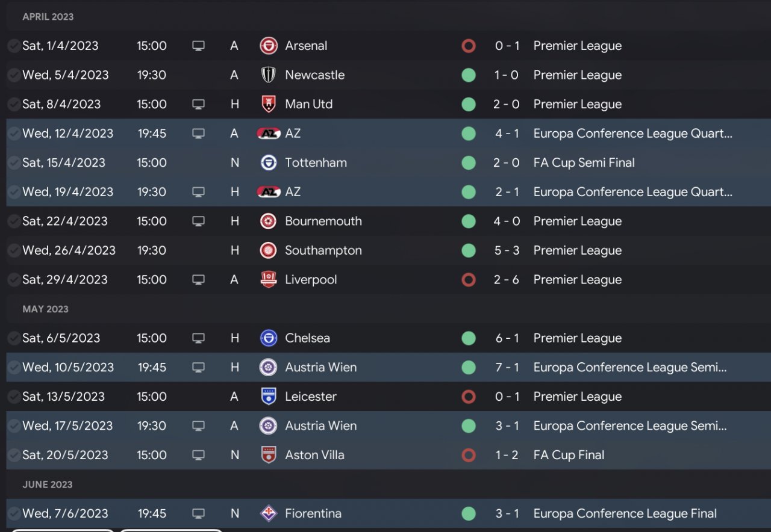
Task: Open the Austria Wien link on 10/5/2023
Action: coord(320,367)
